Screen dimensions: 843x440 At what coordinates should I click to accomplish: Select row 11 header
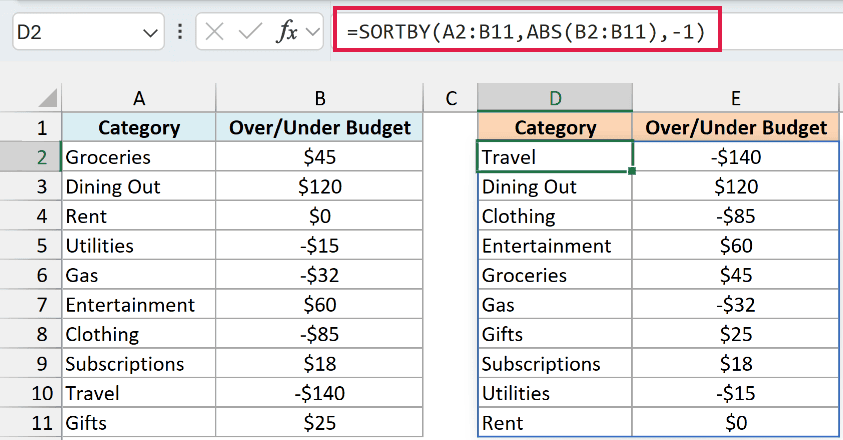click(x=31, y=423)
